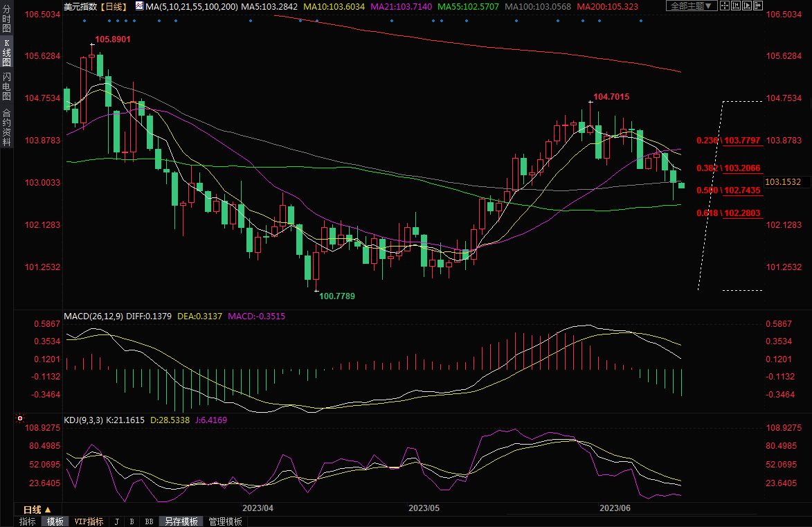Click the red sun icon beside KDJ
Screen dimensions: 812x527
20,419
